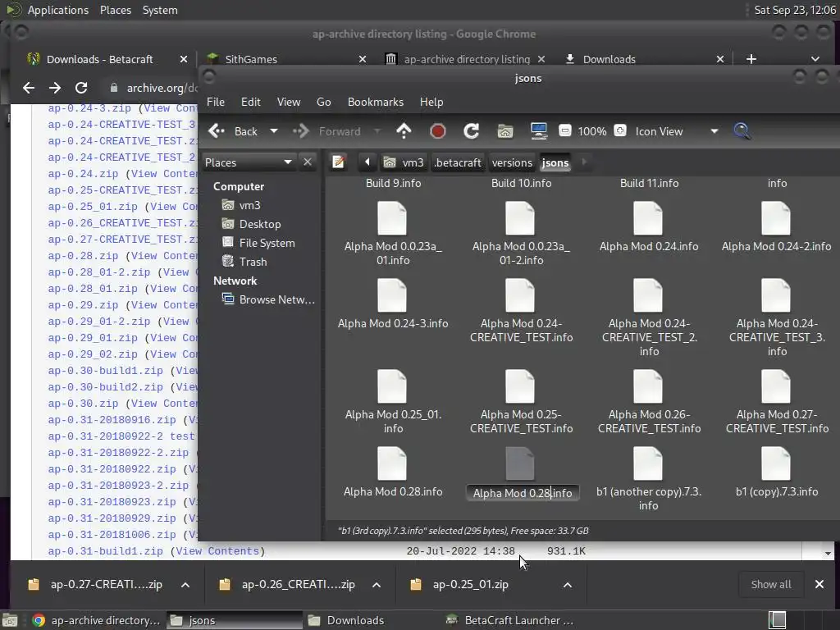Click Show all downloads button
Image resolution: width=840 pixels, height=630 pixels.
pos(771,584)
